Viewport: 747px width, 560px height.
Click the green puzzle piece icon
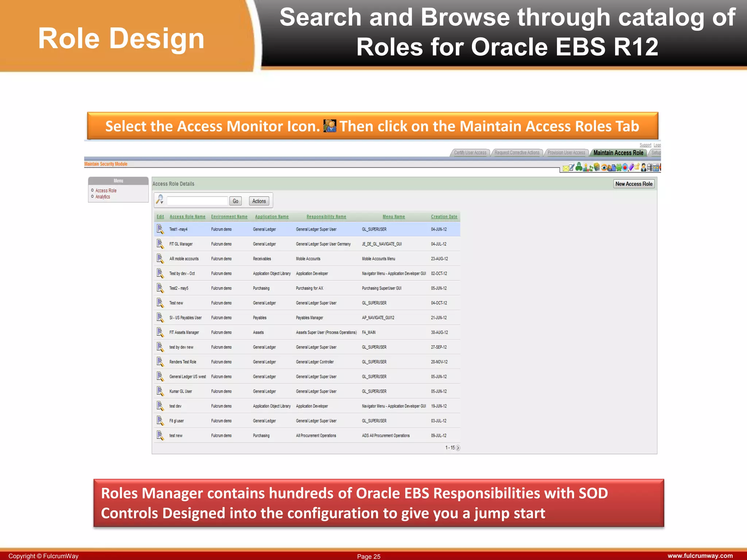(x=619, y=168)
